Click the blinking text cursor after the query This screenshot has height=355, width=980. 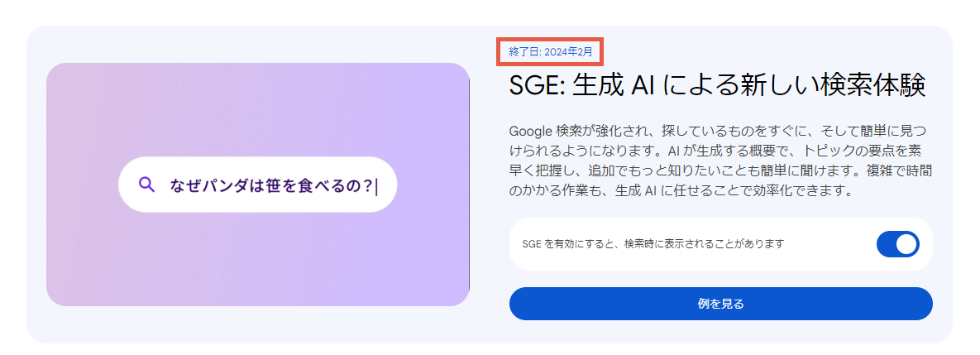376,185
